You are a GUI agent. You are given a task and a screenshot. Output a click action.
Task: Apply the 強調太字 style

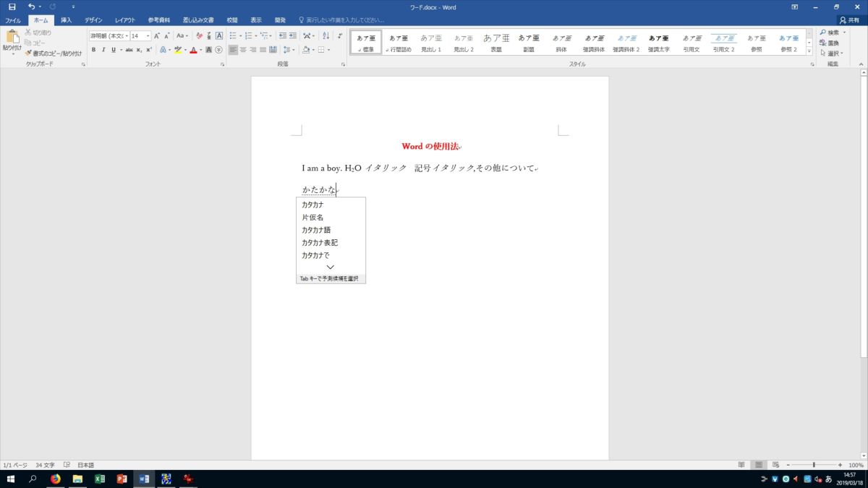tap(658, 43)
